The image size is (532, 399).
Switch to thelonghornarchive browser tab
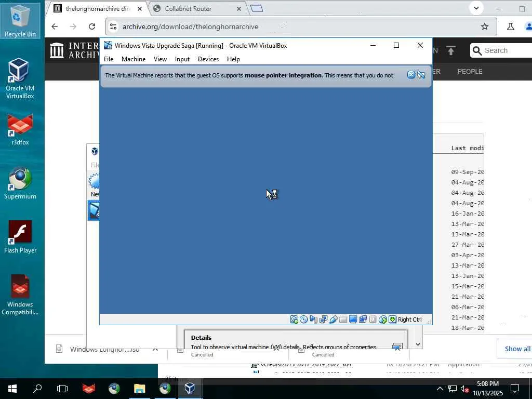[x=98, y=9]
